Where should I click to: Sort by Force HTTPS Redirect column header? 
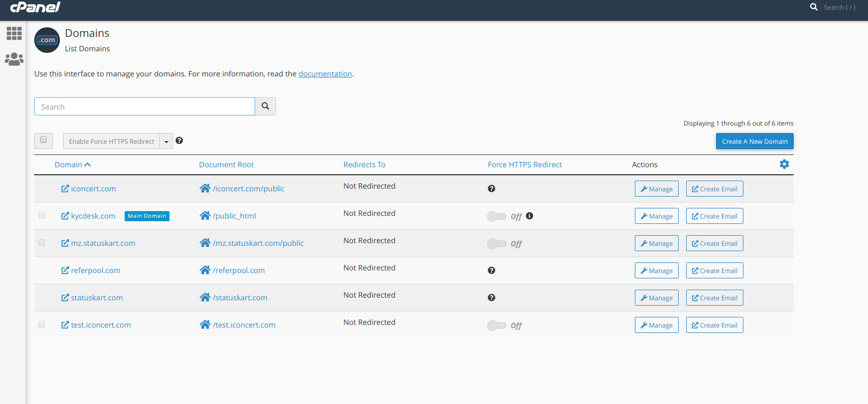pos(525,165)
